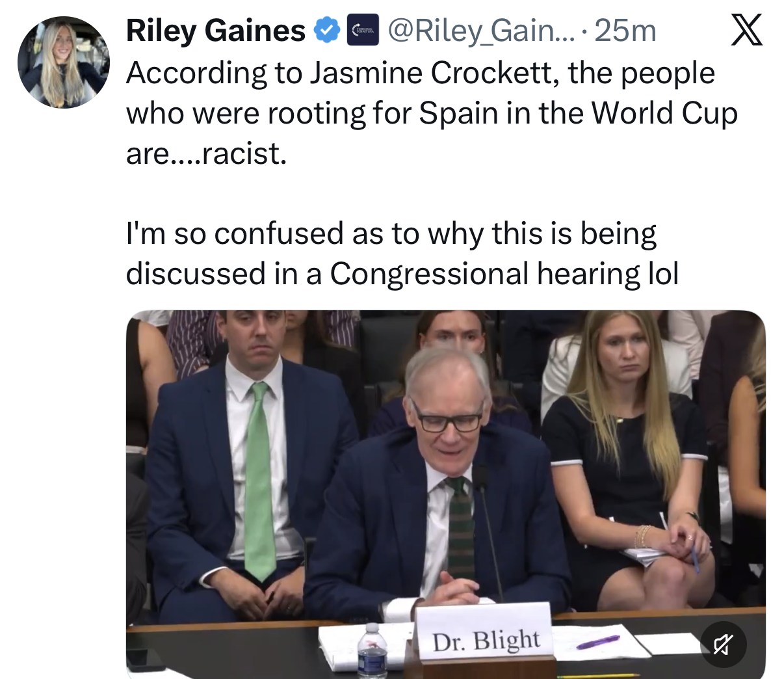Open Riley Gaines' profile picture

(x=64, y=62)
